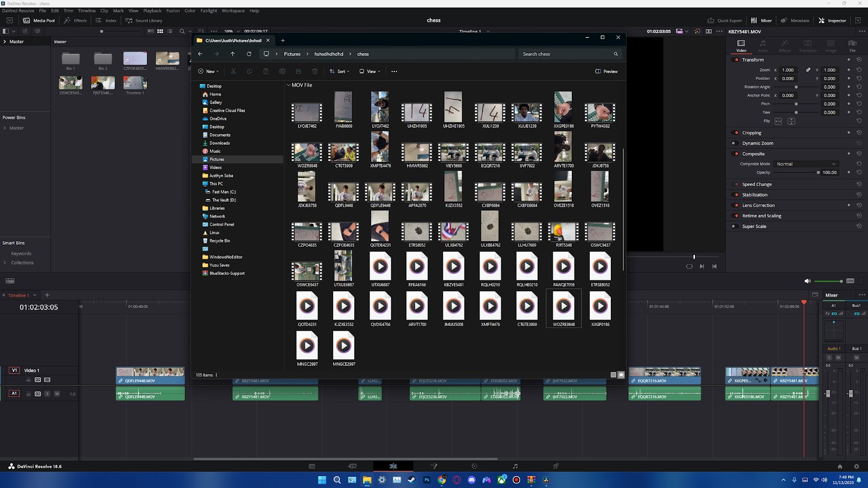Open the File Explorer more options menu
This screenshot has height=488, width=868.
394,72
